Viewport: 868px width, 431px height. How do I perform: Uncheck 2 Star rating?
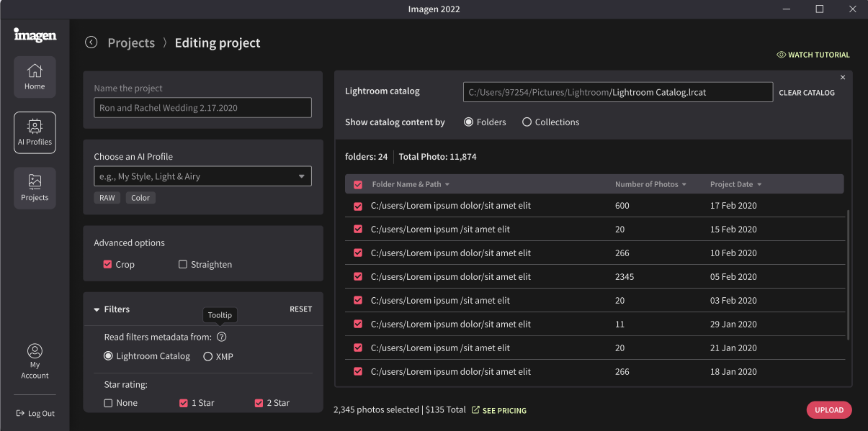pos(259,403)
